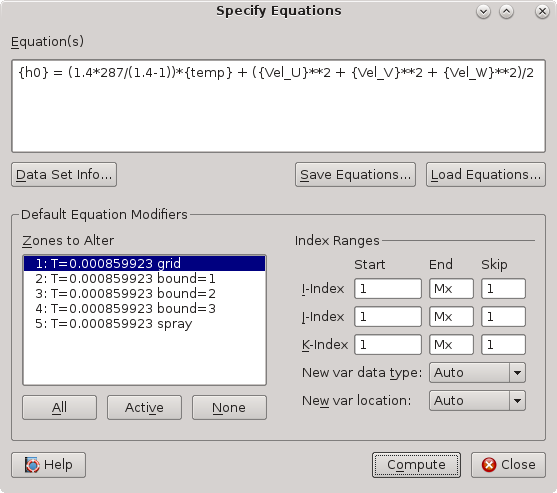Click the title bar up-arrow icon

tap(506, 12)
